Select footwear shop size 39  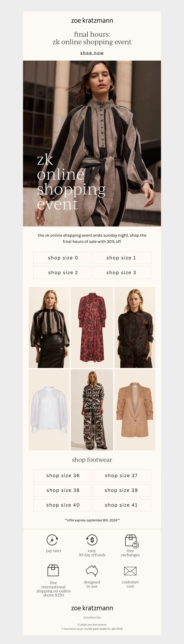tap(122, 490)
